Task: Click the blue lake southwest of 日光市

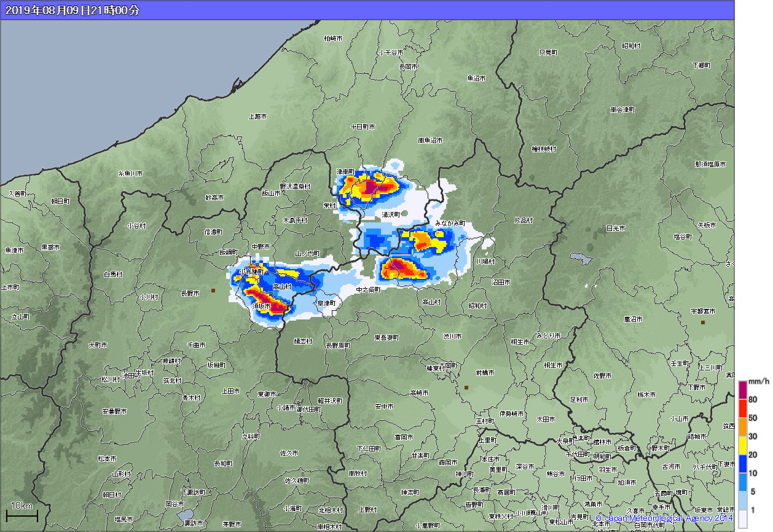Action: (x=579, y=257)
